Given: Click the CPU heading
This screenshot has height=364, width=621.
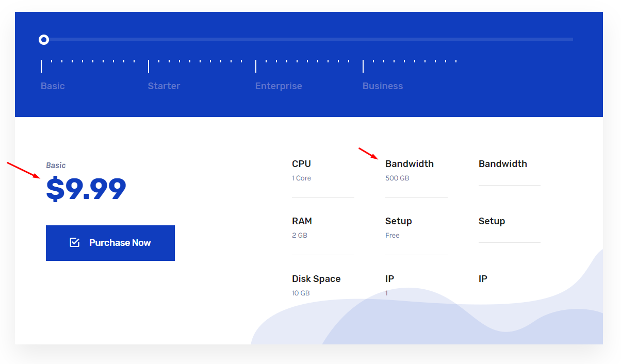Looking at the screenshot, I should tap(301, 164).
